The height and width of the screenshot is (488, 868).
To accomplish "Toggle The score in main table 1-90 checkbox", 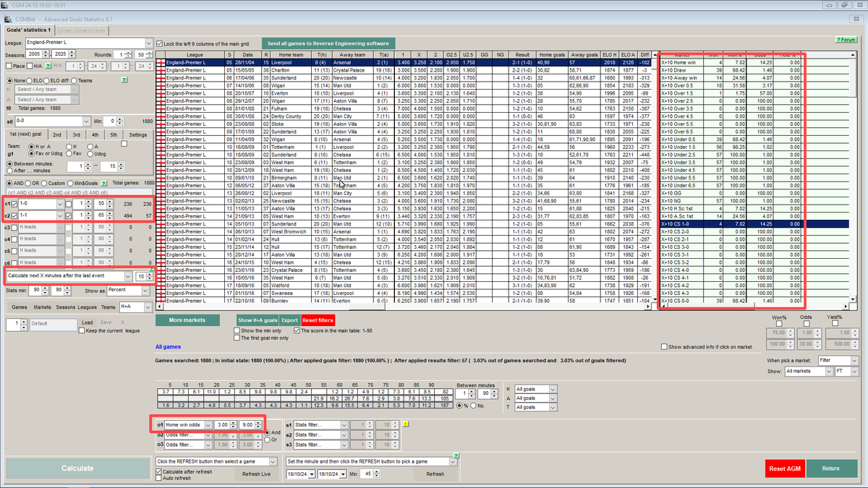I will [298, 330].
